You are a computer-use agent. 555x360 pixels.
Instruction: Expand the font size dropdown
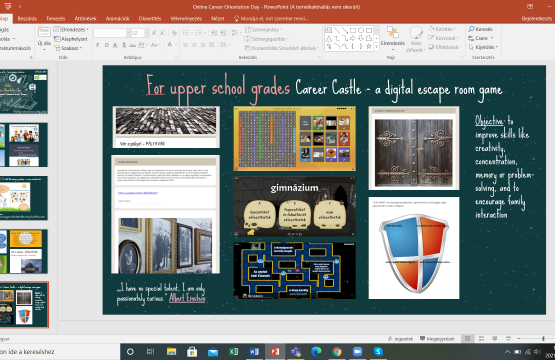[x=147, y=33]
